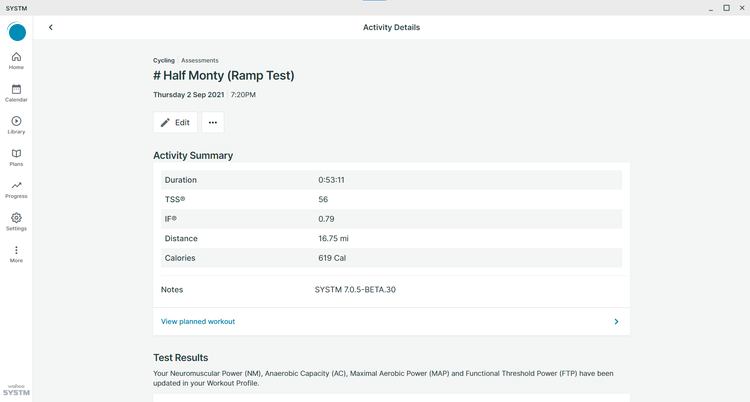Viewport: 750px width, 402px height.
Task: Click the blue profile avatar
Action: click(17, 32)
